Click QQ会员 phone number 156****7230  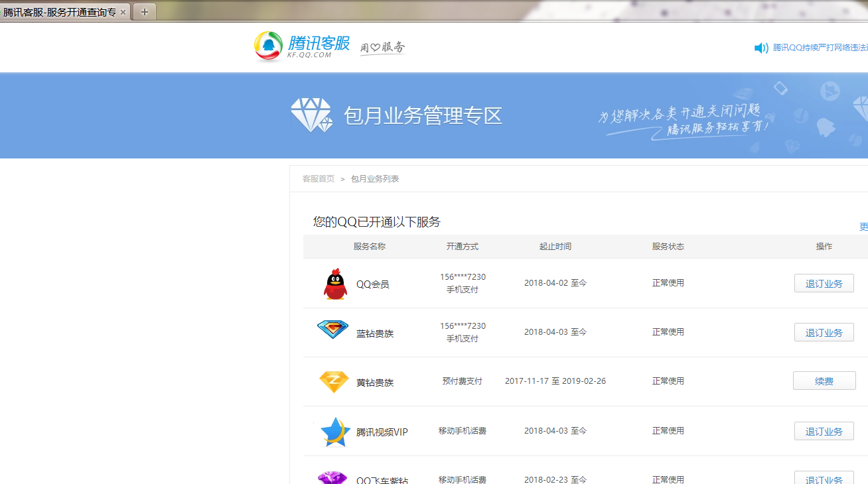pos(463,277)
